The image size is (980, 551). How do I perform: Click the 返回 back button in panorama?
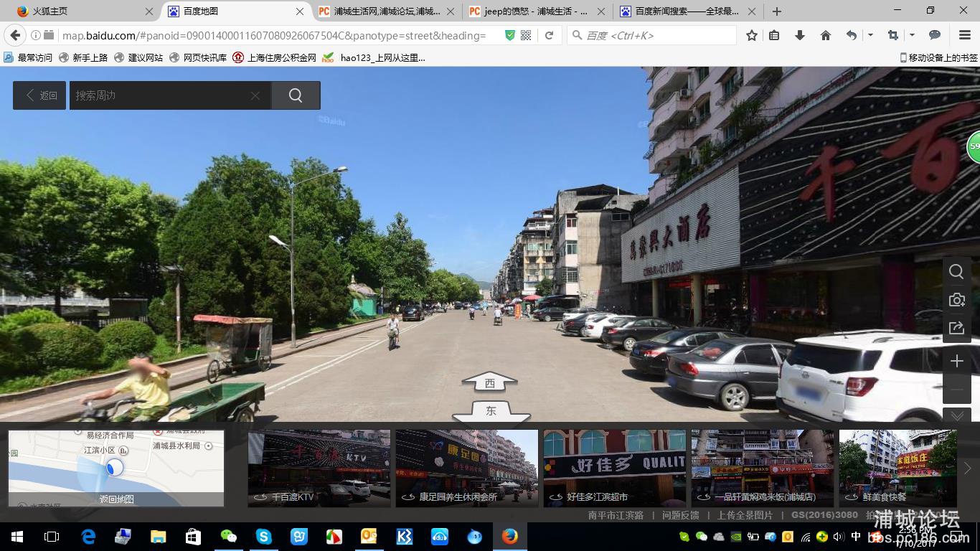click(39, 95)
